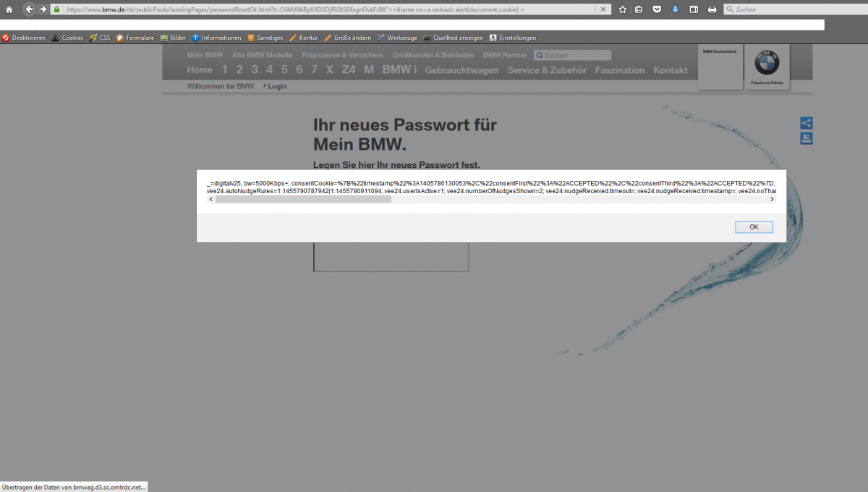The image size is (868, 492).
Task: Click the blue share icon on right edge
Action: [x=807, y=123]
